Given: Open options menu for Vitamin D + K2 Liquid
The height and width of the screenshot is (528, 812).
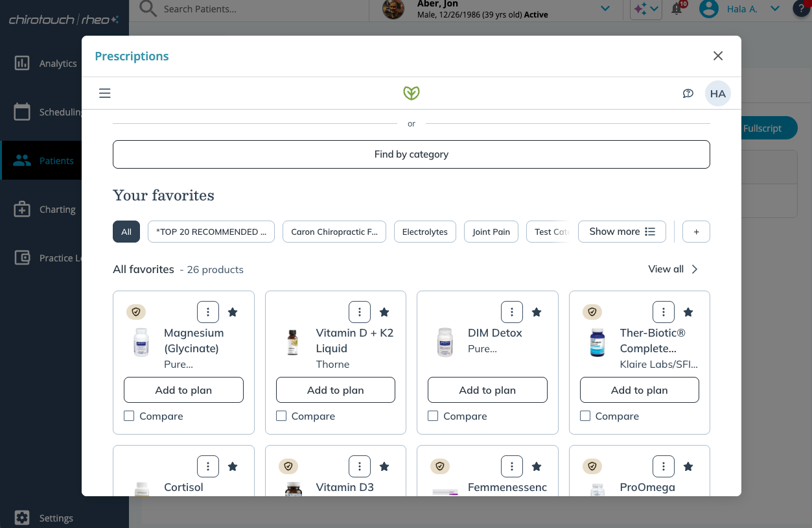Looking at the screenshot, I should coord(360,312).
